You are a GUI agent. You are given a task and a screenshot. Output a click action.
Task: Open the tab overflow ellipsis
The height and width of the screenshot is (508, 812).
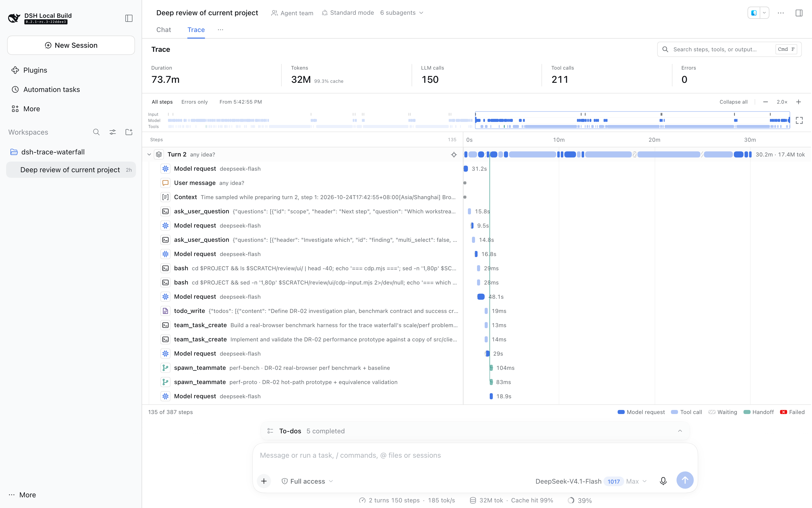pyautogui.click(x=221, y=30)
